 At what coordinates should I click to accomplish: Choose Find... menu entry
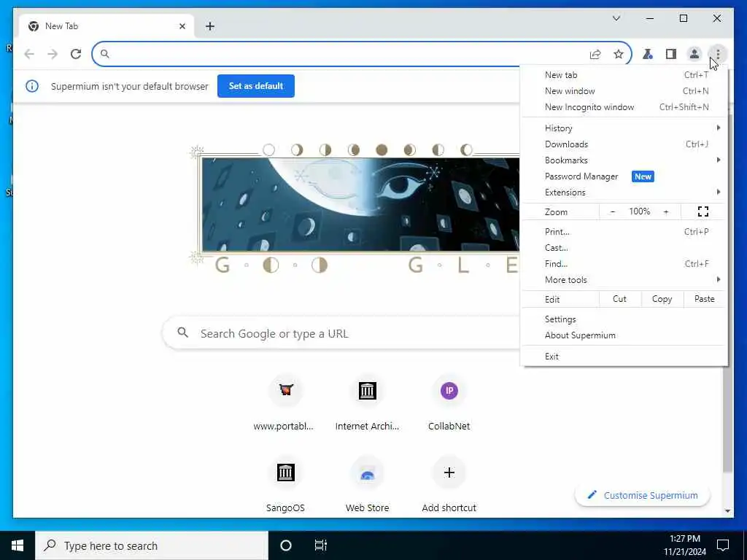(x=624, y=264)
